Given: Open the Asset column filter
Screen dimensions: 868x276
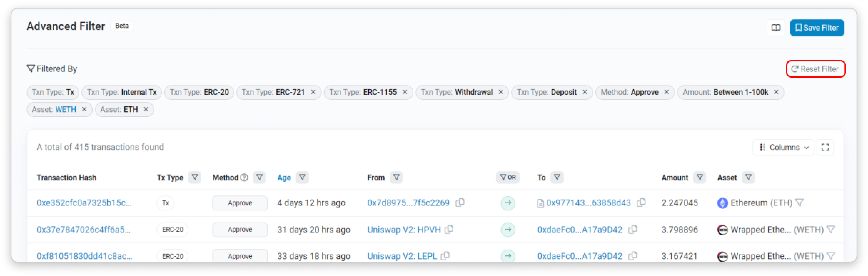Looking at the screenshot, I should coord(748,177).
